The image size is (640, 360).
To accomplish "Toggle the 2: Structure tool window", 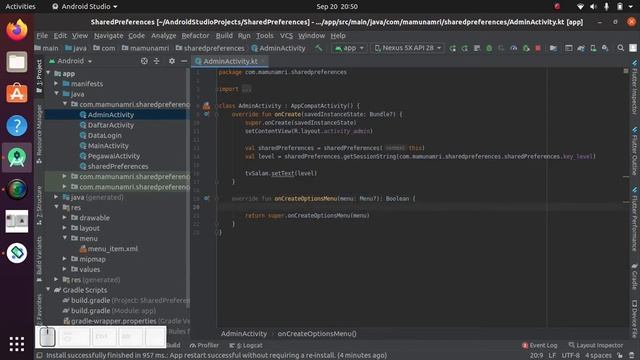I will [39, 205].
